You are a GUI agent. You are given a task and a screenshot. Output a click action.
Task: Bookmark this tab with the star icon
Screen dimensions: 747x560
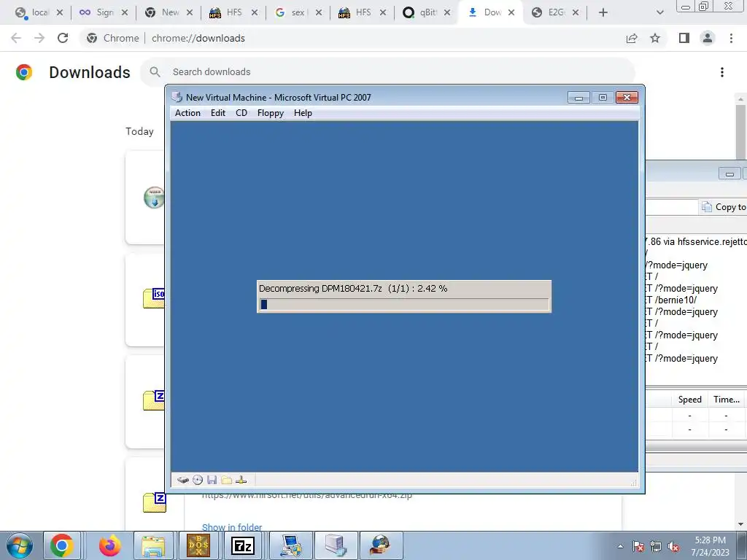pos(655,38)
